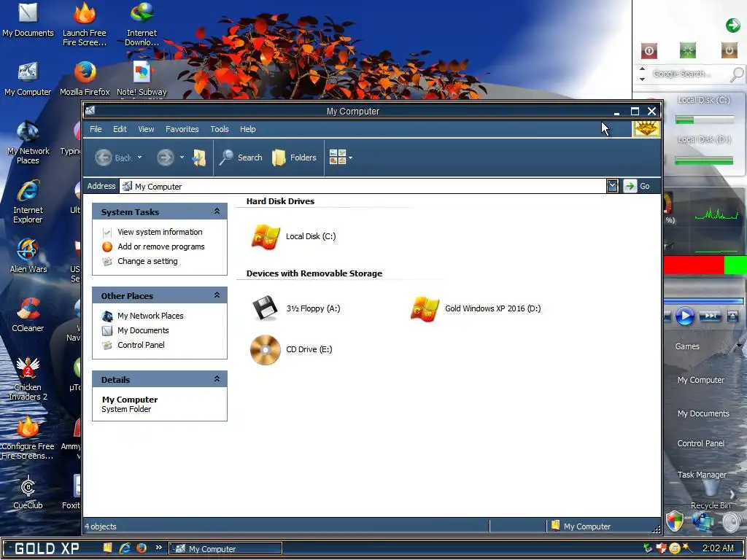Click Firefox quick launch taskbar icon
The image size is (747, 560).
click(142, 548)
